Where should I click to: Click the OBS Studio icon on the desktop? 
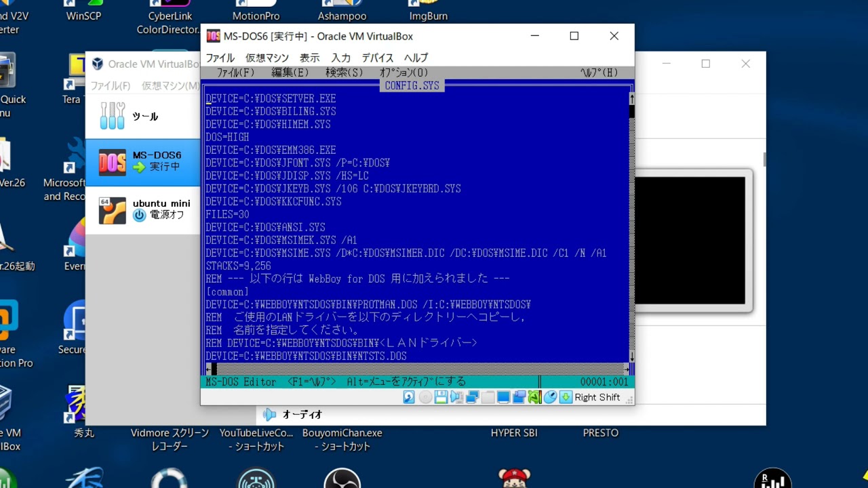[x=342, y=479]
